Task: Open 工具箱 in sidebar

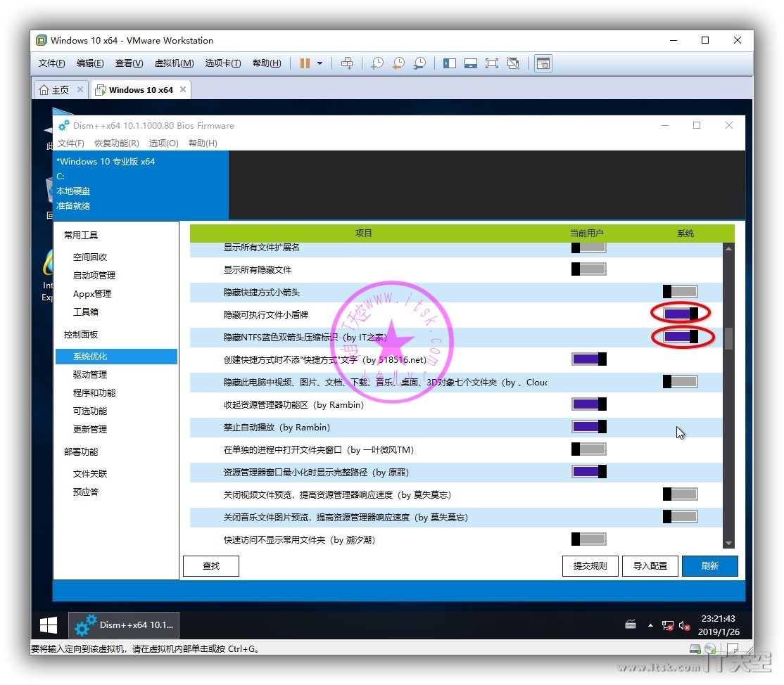Action: click(x=85, y=312)
